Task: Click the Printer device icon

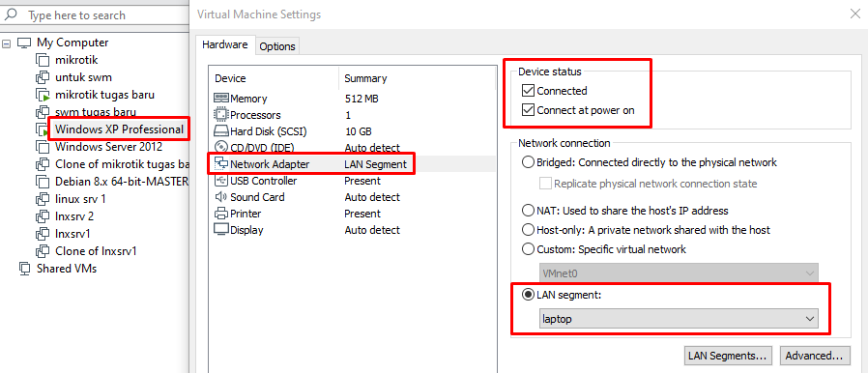Action: (221, 214)
